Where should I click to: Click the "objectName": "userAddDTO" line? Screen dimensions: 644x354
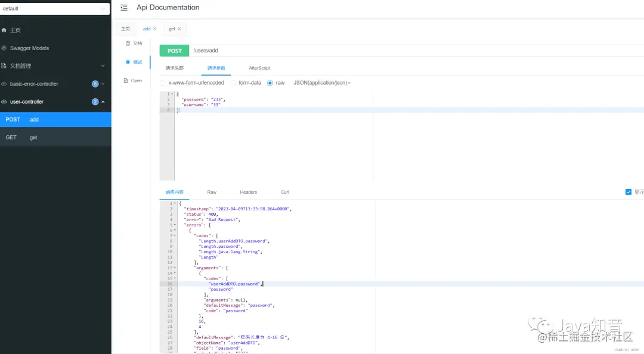pos(227,343)
